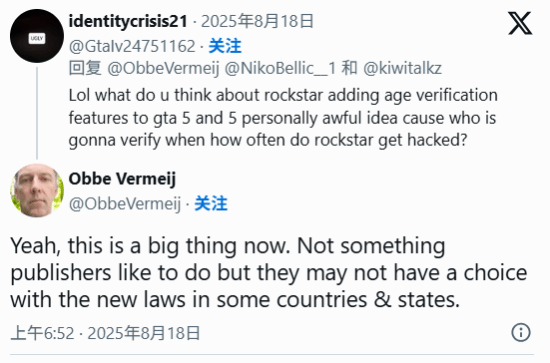
Task: Open @ObbeVermeij mention in reply line
Action: click(163, 68)
